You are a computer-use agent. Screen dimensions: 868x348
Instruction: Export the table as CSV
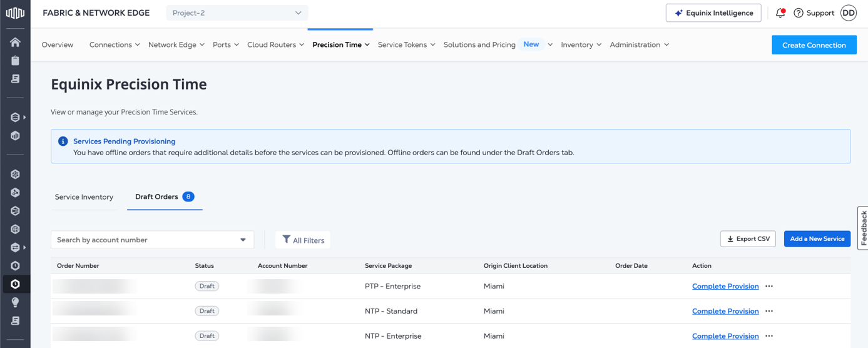(748, 238)
